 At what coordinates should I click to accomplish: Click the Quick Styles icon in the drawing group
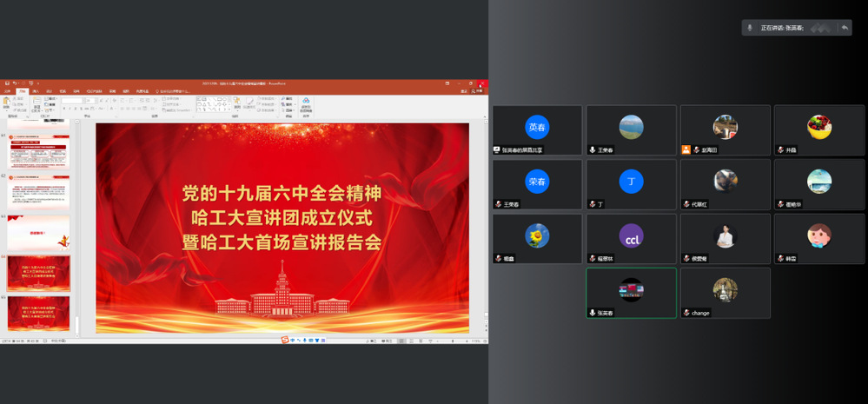click(249, 102)
